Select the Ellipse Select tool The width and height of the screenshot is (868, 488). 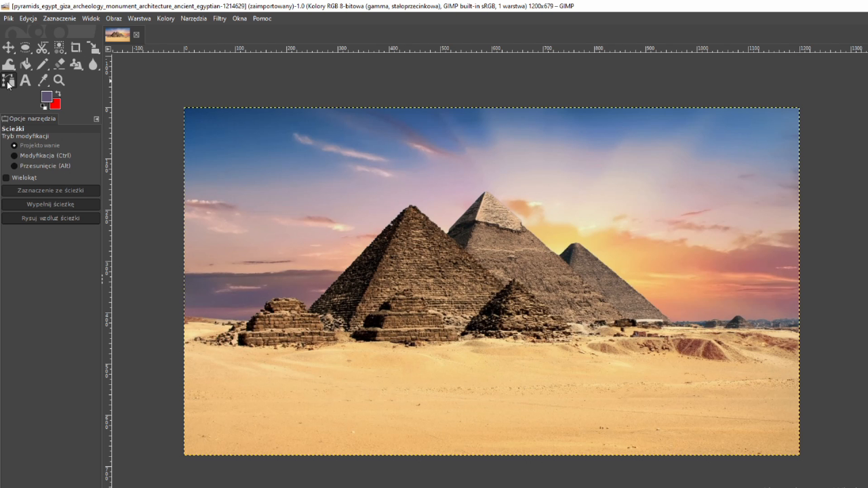tap(25, 47)
